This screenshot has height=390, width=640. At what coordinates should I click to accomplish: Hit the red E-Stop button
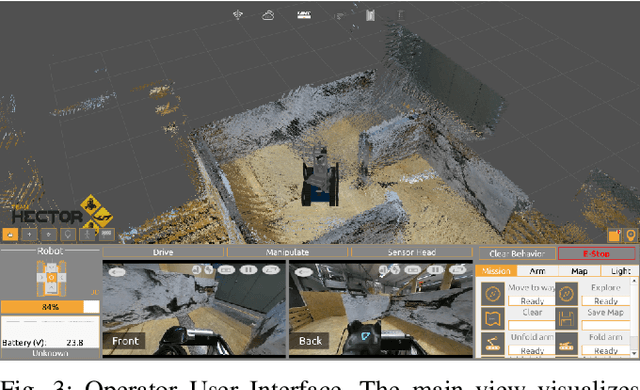tap(597, 253)
